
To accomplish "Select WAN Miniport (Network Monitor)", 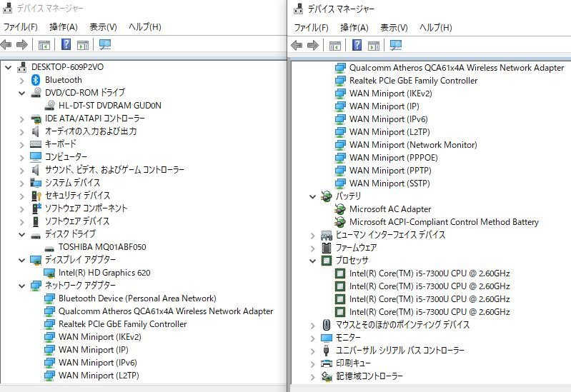I will click(x=413, y=145).
